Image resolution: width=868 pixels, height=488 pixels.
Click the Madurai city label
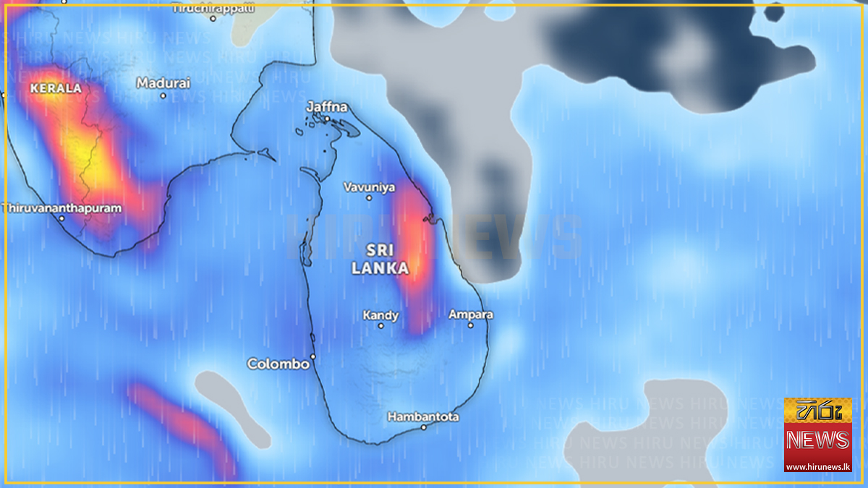pyautogui.click(x=163, y=83)
